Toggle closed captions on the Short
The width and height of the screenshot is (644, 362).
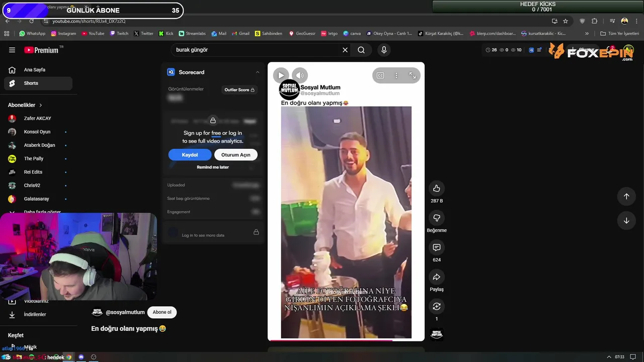click(x=380, y=75)
